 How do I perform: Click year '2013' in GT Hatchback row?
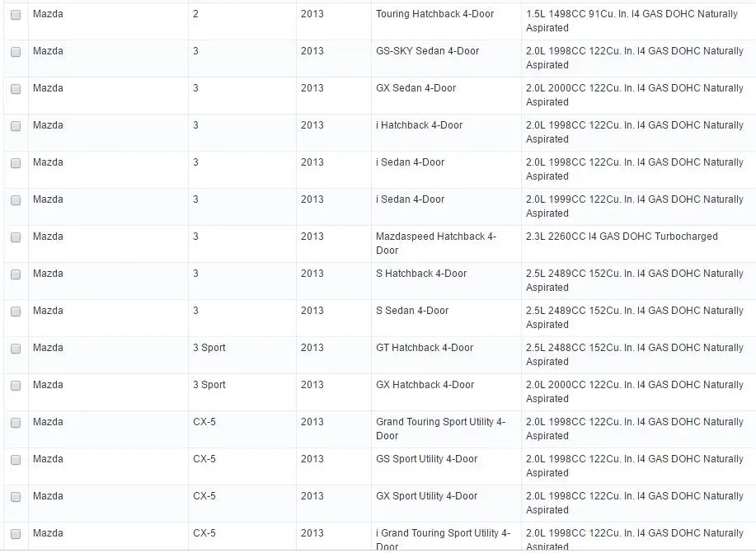(312, 348)
